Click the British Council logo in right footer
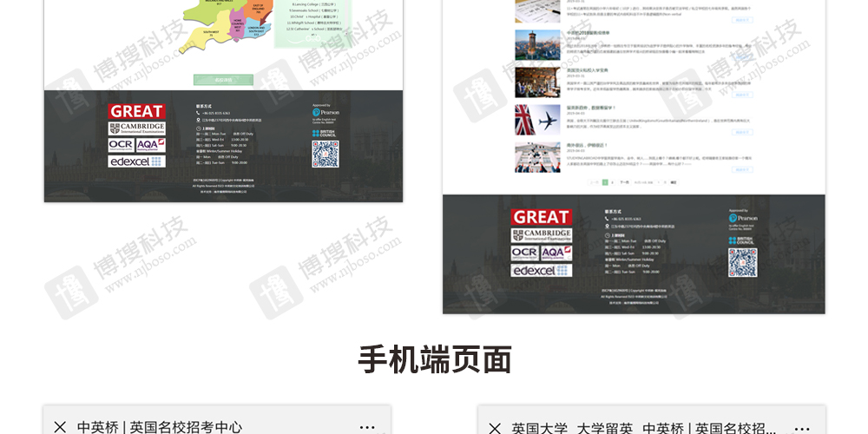Image resolution: width=868 pixels, height=434 pixels. point(742,239)
